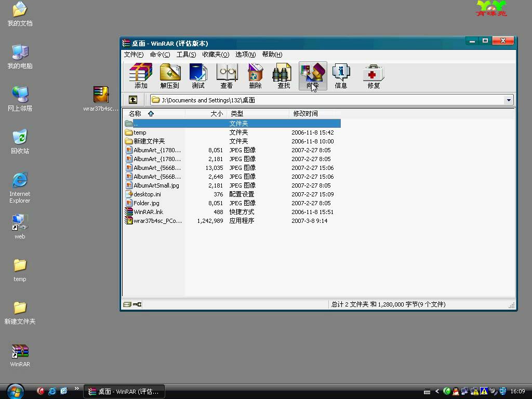Select AlbumArt file sized 13,035
The image size is (532, 399).
coord(232,168)
